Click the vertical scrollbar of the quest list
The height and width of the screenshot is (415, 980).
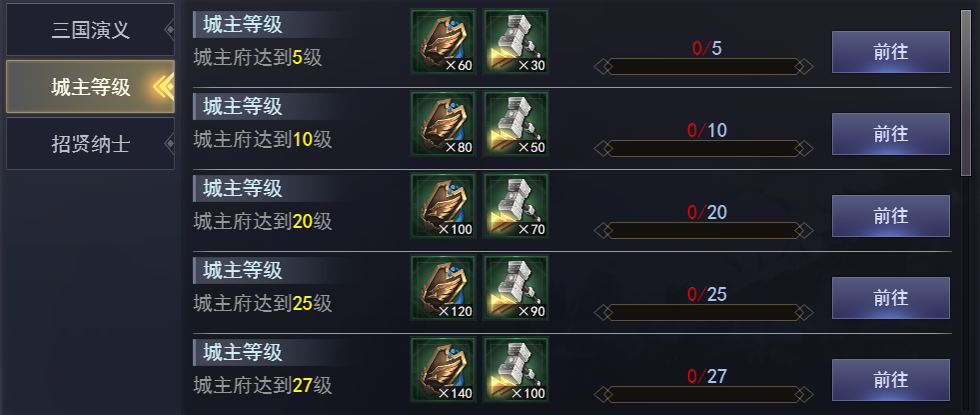(966, 92)
